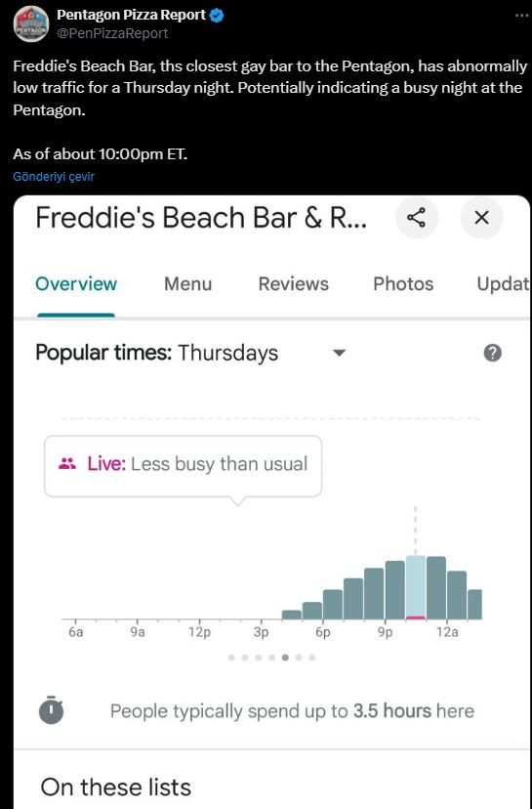This screenshot has width=532, height=809.
Task: Click the 9p bar in the chart
Action: [x=395, y=590]
